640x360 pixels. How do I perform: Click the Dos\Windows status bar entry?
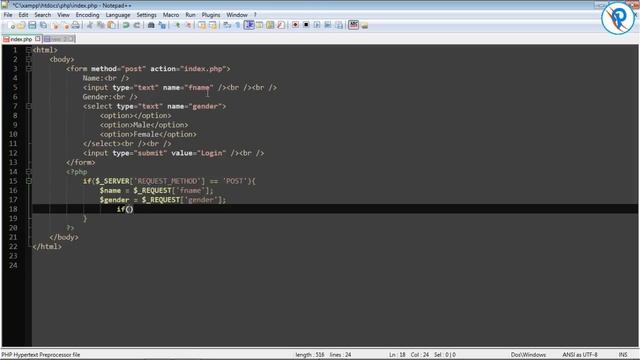[x=528, y=355]
